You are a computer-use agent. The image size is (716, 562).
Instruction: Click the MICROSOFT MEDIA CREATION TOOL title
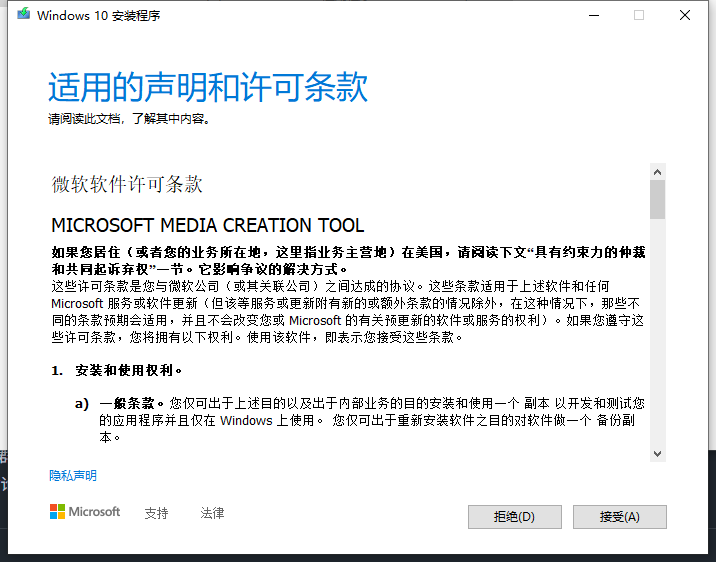click(208, 225)
